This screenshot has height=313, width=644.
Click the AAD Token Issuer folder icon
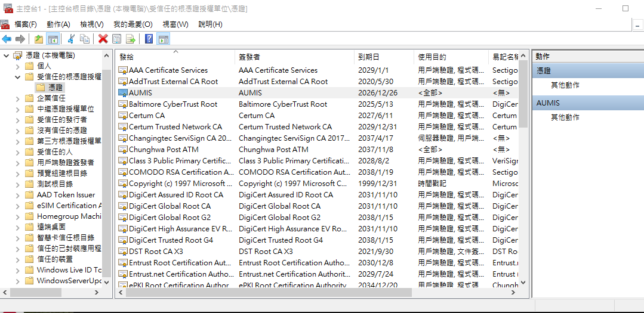[x=29, y=195]
